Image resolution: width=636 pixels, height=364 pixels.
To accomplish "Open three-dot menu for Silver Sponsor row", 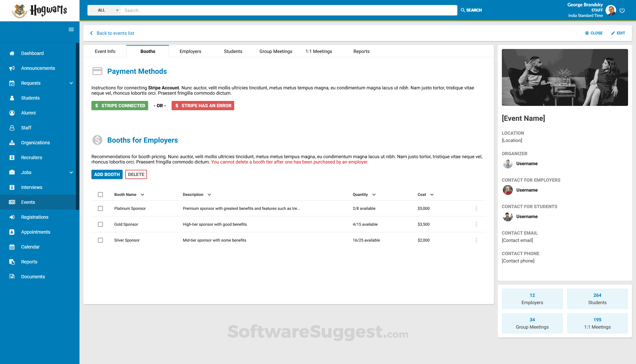I will coord(476,240).
